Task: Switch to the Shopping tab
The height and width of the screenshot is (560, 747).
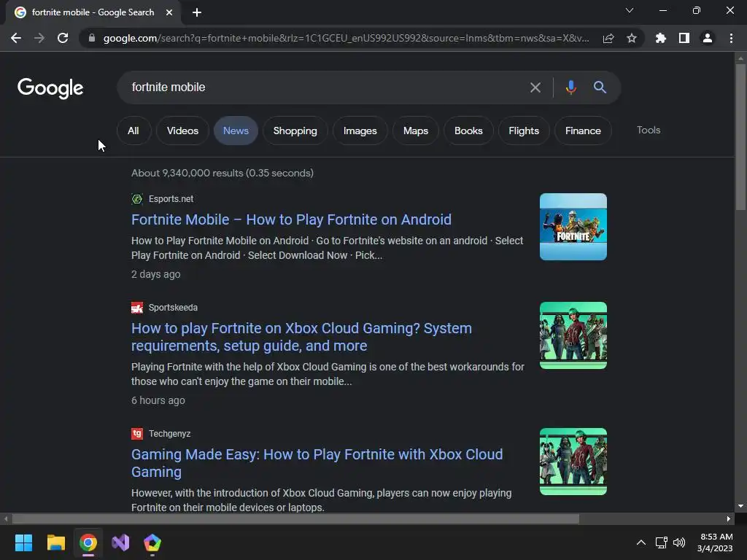Action: pos(295,131)
